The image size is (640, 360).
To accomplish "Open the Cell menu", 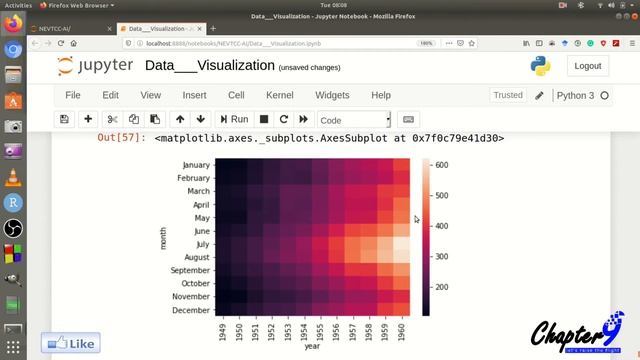I will click(236, 95).
